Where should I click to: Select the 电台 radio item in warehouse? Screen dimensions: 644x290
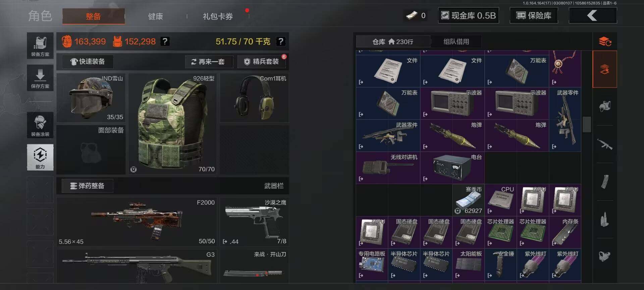coord(452,168)
